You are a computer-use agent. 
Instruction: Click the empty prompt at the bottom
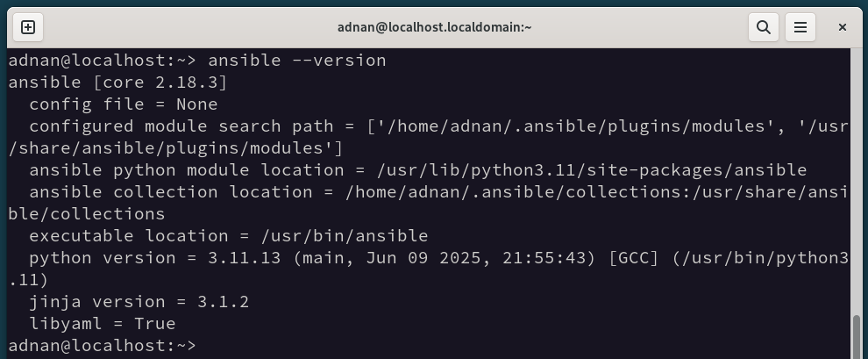click(103, 346)
